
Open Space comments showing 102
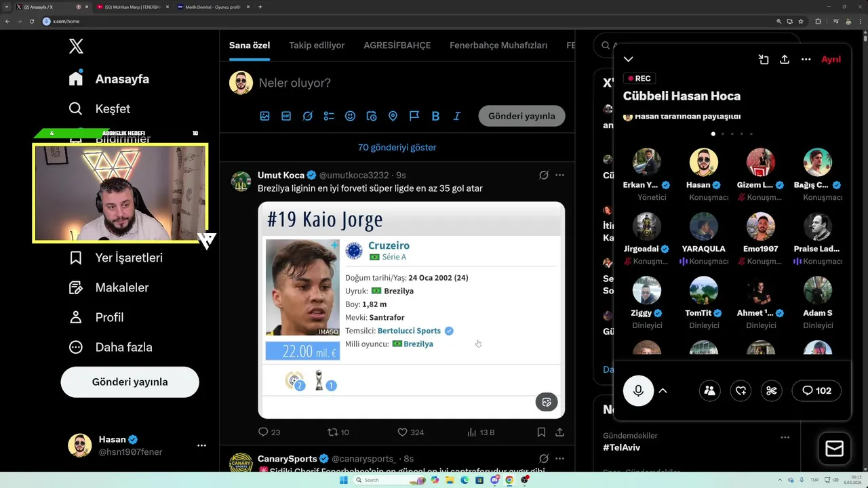(x=816, y=390)
